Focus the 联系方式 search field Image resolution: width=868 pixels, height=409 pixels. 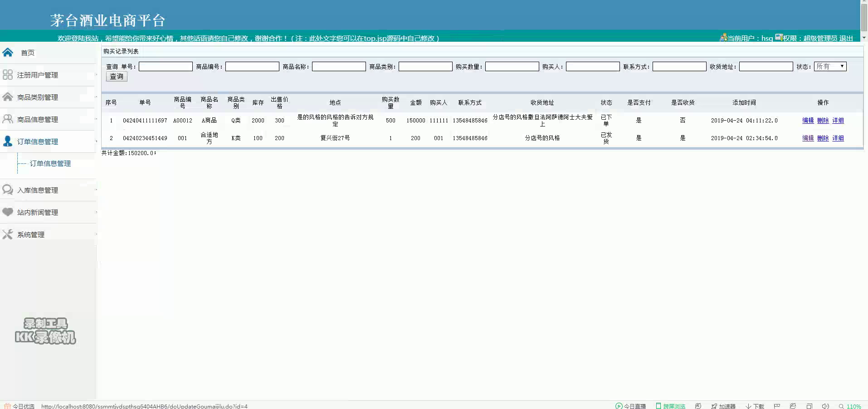679,66
